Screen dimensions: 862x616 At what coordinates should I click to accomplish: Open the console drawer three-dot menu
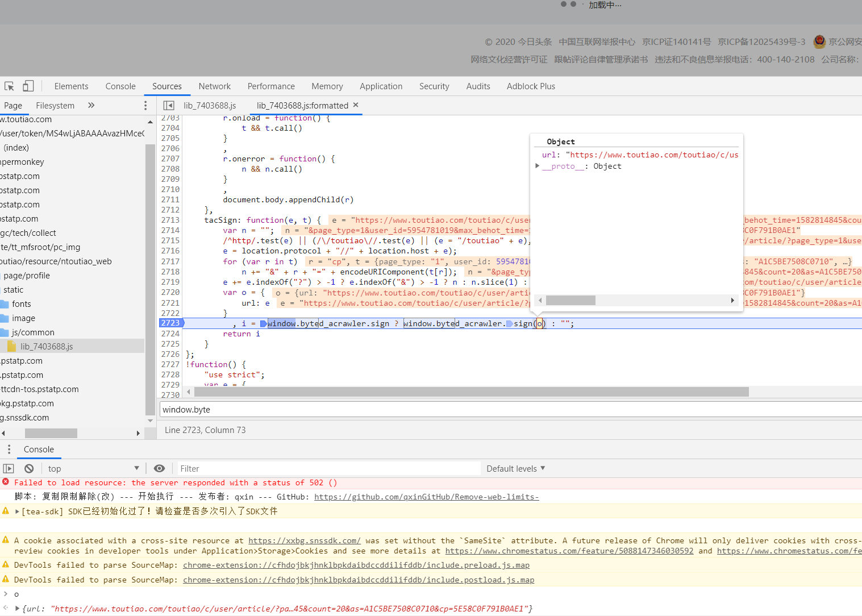(9, 449)
